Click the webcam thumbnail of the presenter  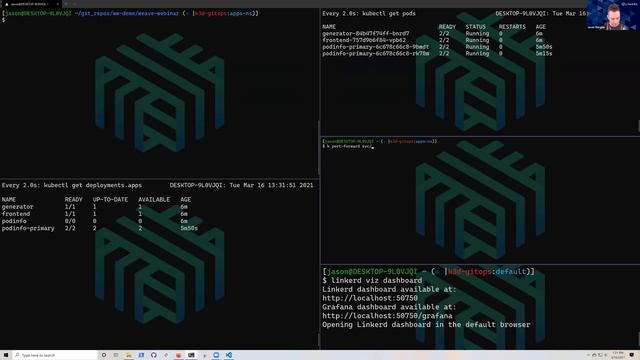pos(613,15)
